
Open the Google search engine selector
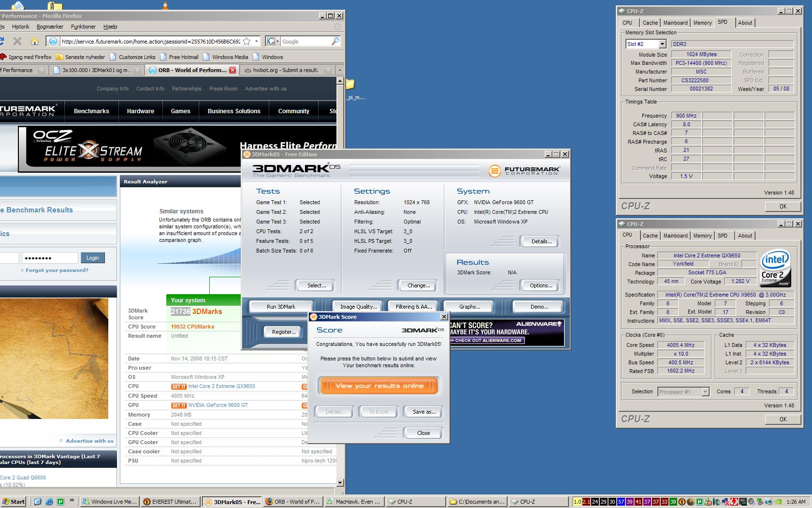pyautogui.click(x=272, y=41)
